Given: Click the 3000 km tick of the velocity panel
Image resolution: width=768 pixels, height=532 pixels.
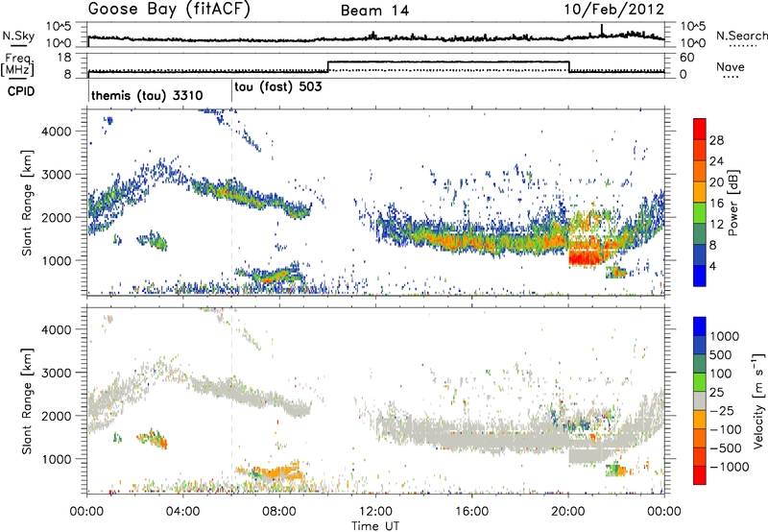Looking at the screenshot, I should (56, 373).
